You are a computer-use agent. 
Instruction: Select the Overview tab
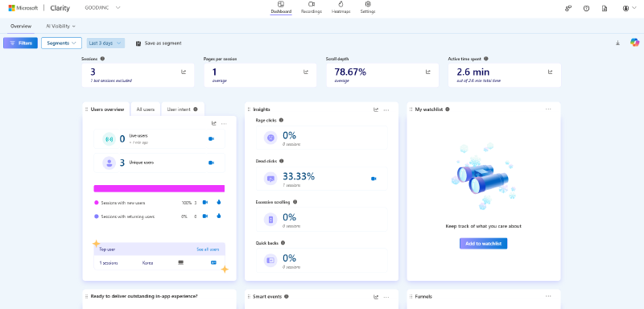coord(21,26)
